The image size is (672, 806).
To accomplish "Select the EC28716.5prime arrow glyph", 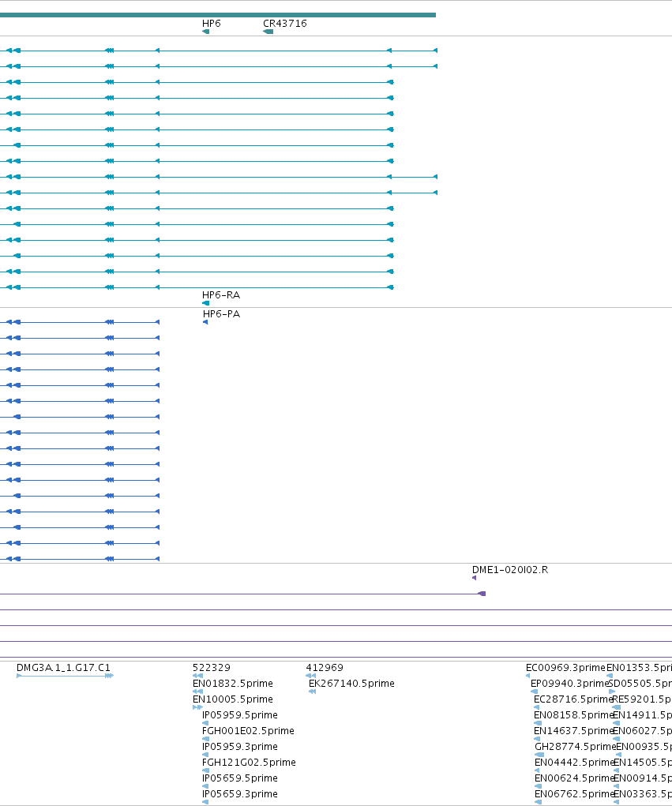I will [537, 708].
